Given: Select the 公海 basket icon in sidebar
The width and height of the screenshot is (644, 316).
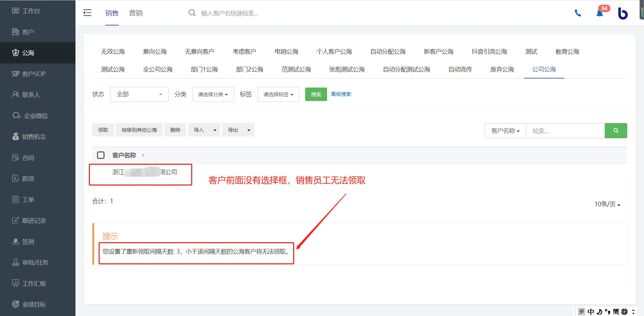Looking at the screenshot, I should pyautogui.click(x=15, y=53).
